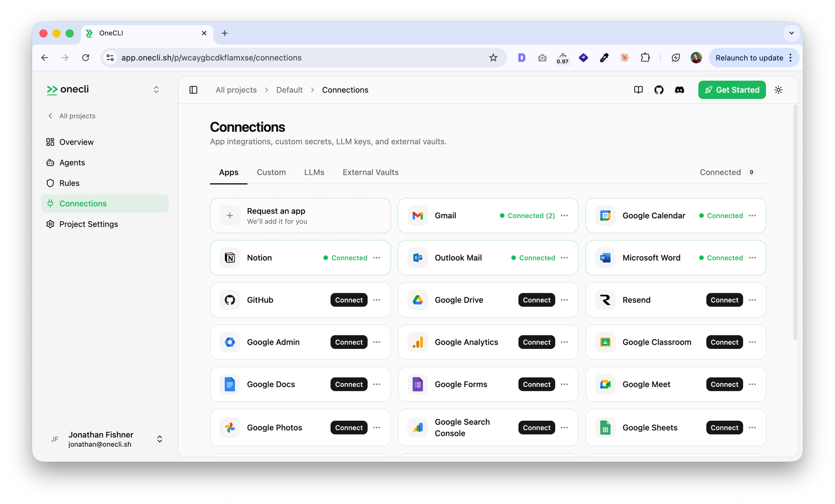Connect the Google Meet app
Viewport: 835px width, 504px height.
[724, 384]
